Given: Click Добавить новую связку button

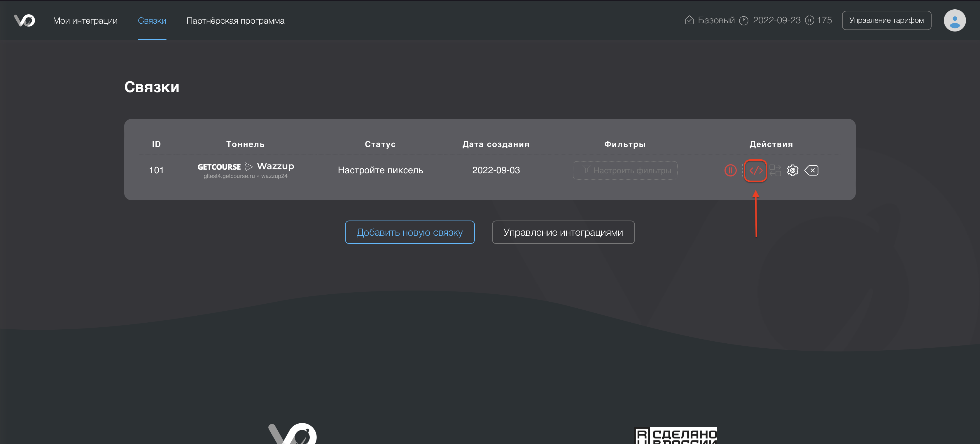Looking at the screenshot, I should pos(409,232).
